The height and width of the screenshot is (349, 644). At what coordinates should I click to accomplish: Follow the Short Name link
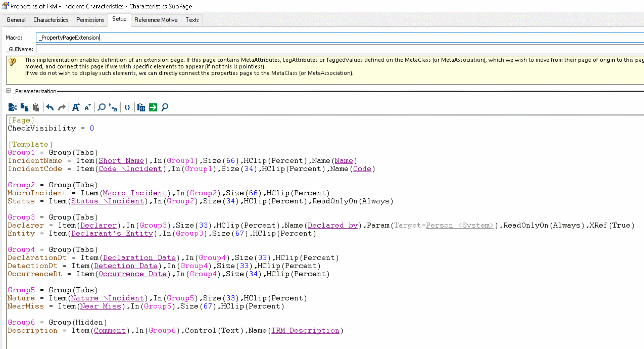click(121, 161)
